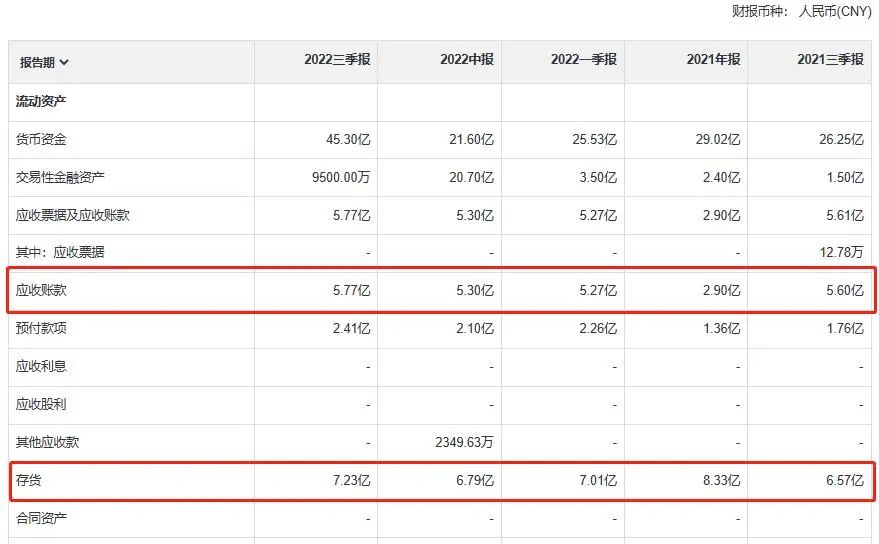Viewport: 879px width, 544px height.
Task: Expand the 报告期 dropdown chevron
Action: tap(65, 62)
